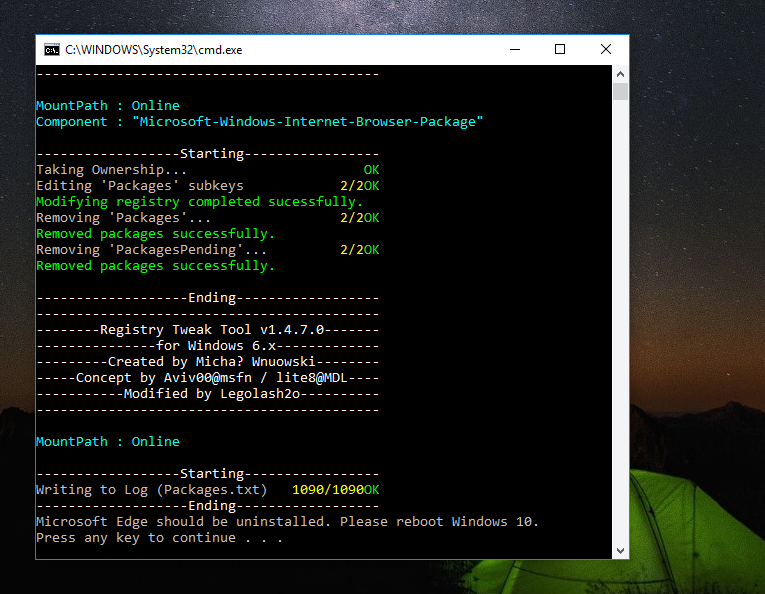Click the "1090/1090" progress count
The height and width of the screenshot is (594, 765).
coord(328,490)
